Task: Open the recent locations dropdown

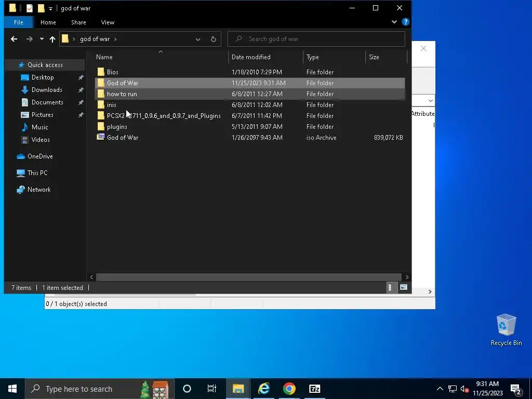Action: 42,39
